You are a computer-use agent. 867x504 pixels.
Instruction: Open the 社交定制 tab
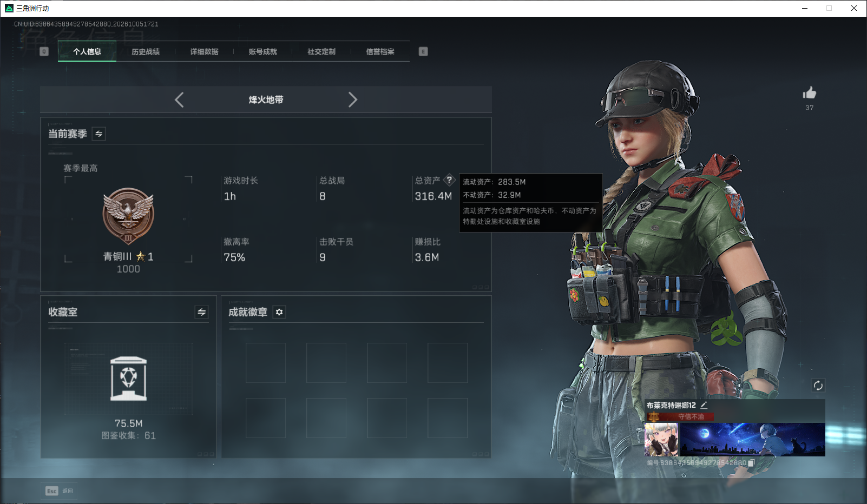point(321,51)
